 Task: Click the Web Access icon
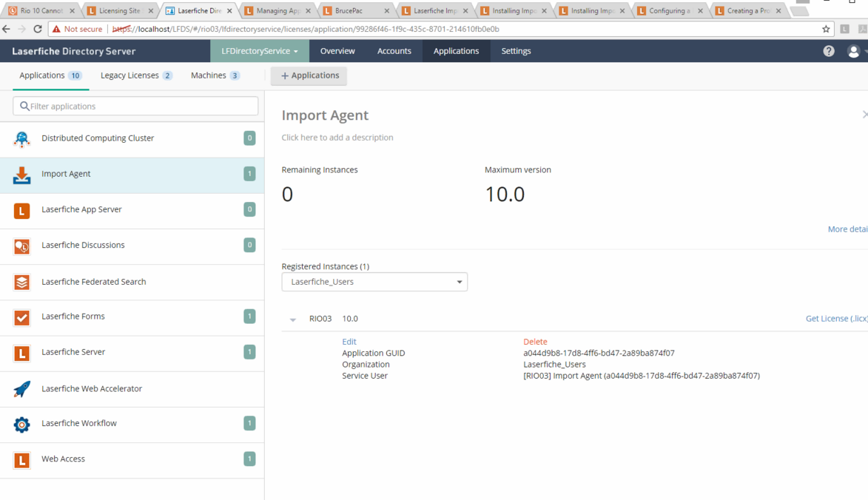point(21,460)
